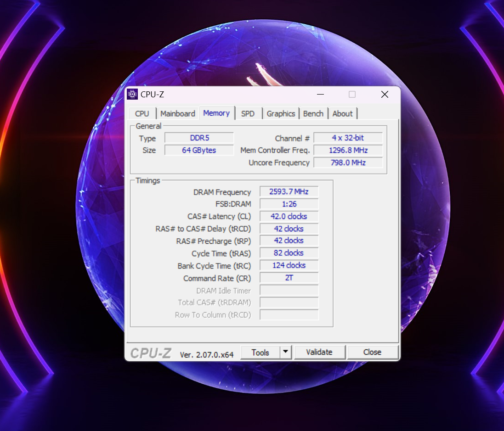Click the FSB:DRAM label
Viewport: 504px width, 431px height.
pos(233,204)
